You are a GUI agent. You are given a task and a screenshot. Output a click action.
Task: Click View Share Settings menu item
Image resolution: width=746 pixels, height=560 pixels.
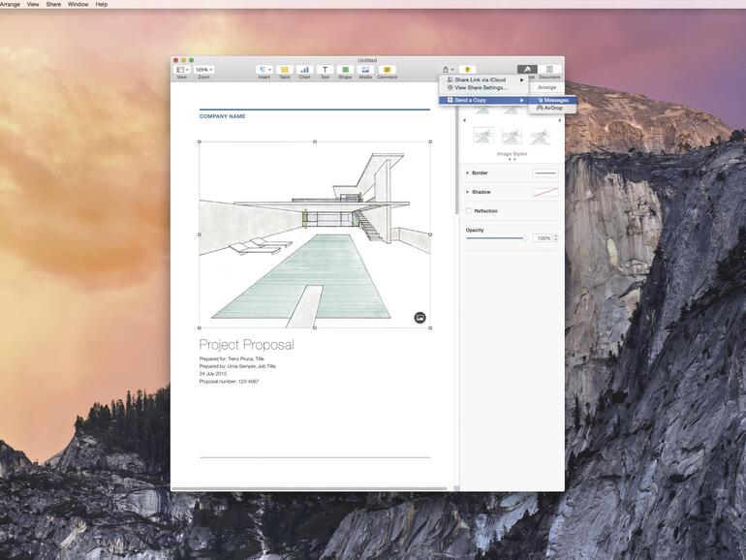481,87
